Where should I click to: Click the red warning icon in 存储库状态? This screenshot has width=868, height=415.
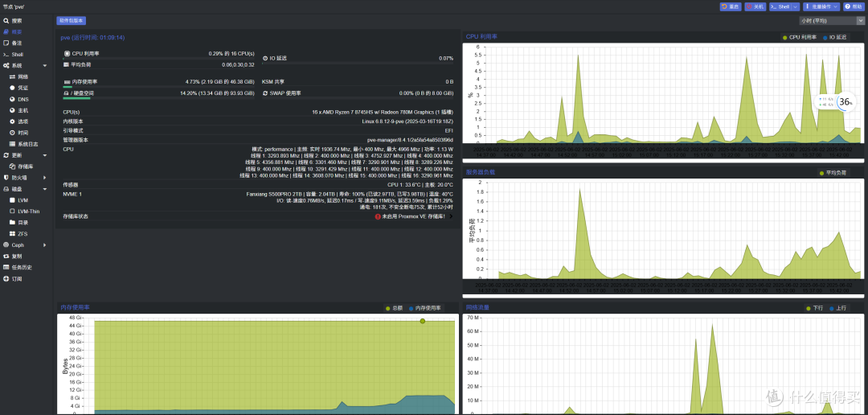(x=378, y=216)
